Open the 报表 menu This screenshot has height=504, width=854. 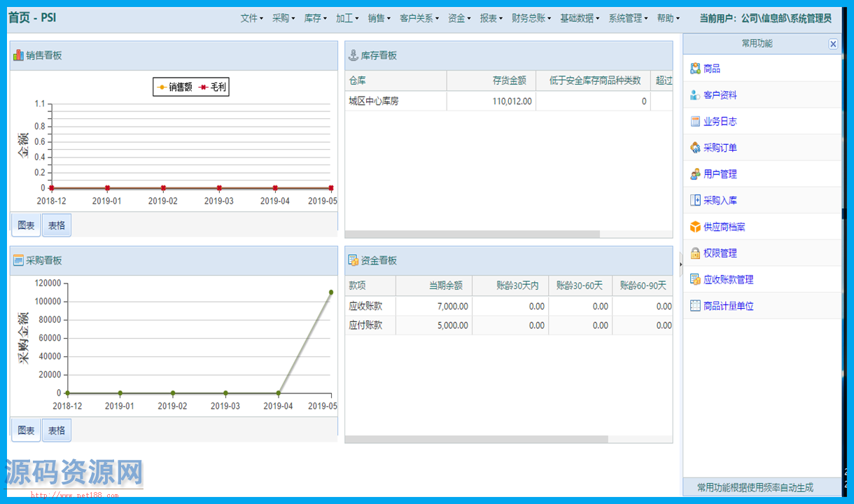491,18
